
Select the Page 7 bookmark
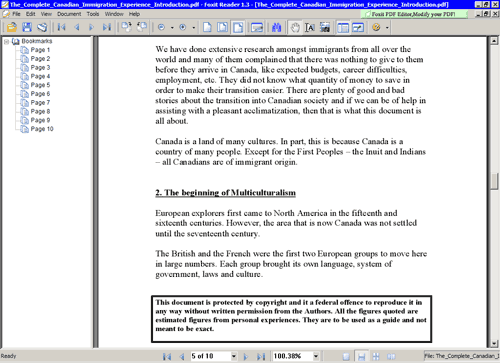(x=40, y=103)
